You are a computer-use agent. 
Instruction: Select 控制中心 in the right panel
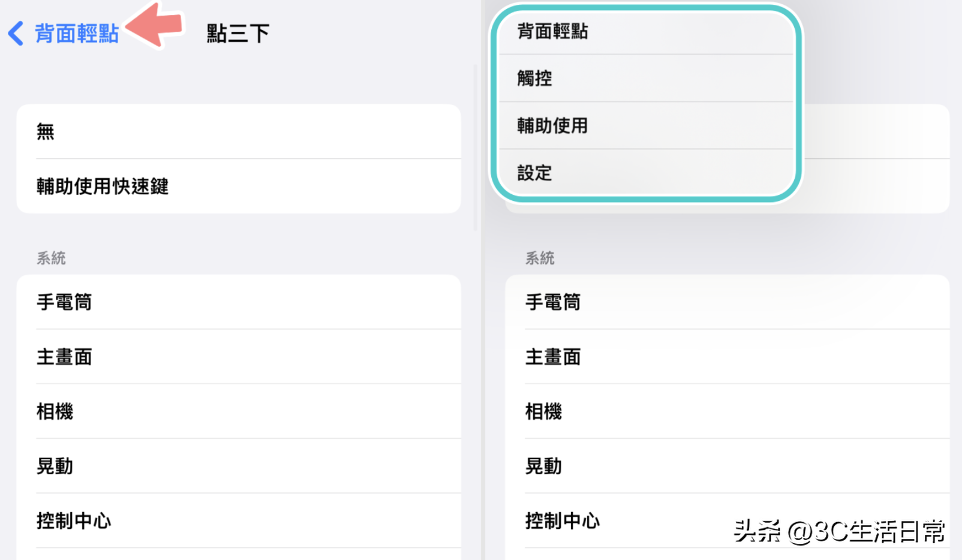[727, 520]
